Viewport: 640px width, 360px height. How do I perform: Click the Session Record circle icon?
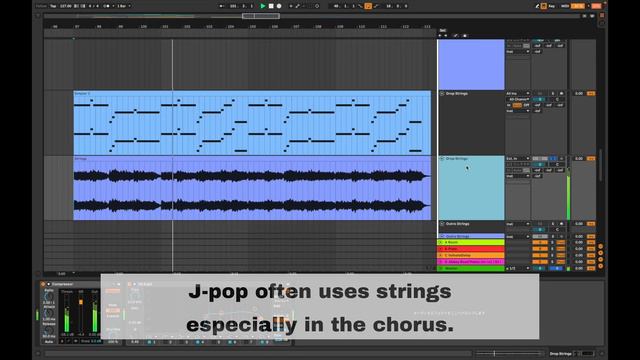point(317,6)
